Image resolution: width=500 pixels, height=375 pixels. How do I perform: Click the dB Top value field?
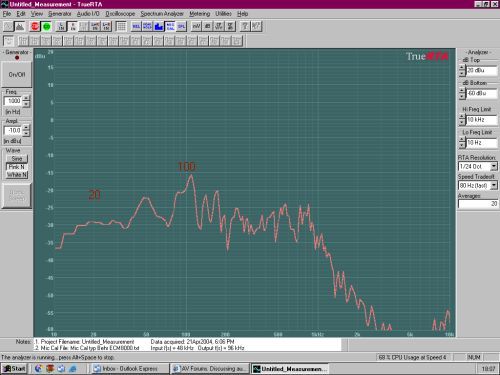(x=482, y=70)
